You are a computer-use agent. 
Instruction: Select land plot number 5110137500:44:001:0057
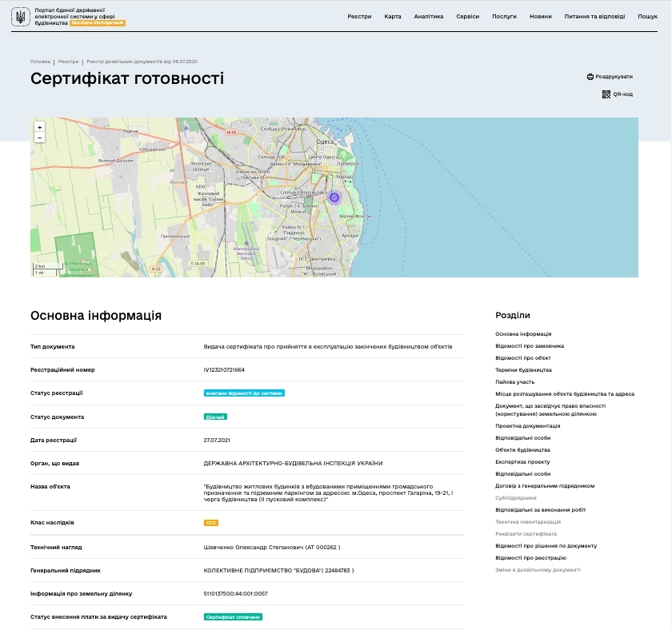click(236, 594)
